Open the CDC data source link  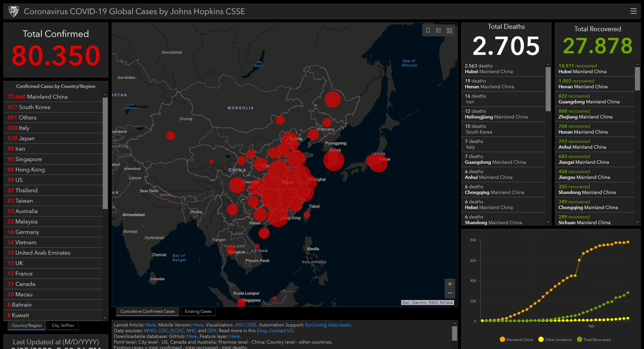point(163,331)
